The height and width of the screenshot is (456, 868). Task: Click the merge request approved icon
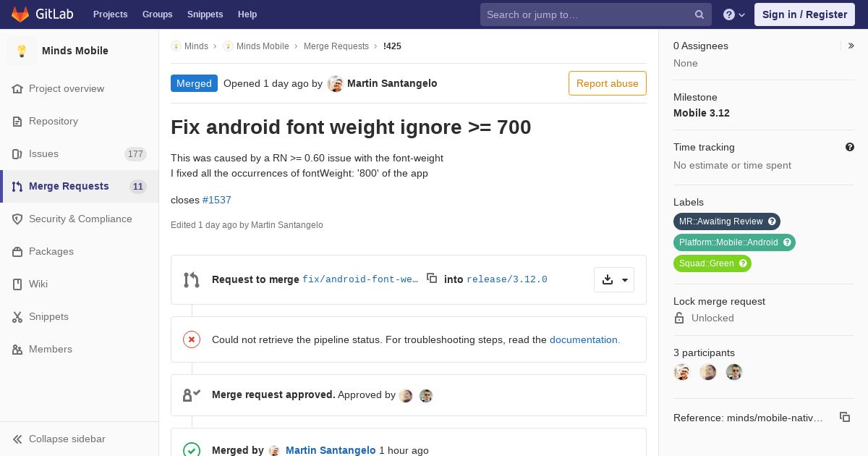(x=192, y=395)
